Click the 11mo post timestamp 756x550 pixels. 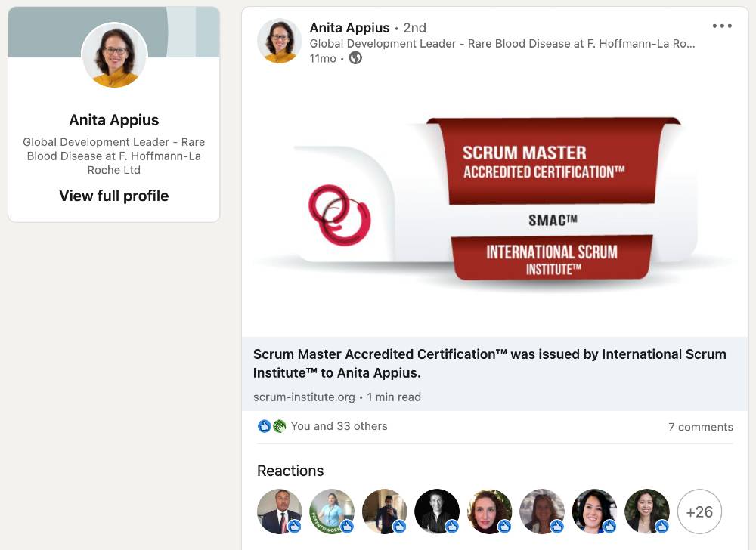(323, 59)
